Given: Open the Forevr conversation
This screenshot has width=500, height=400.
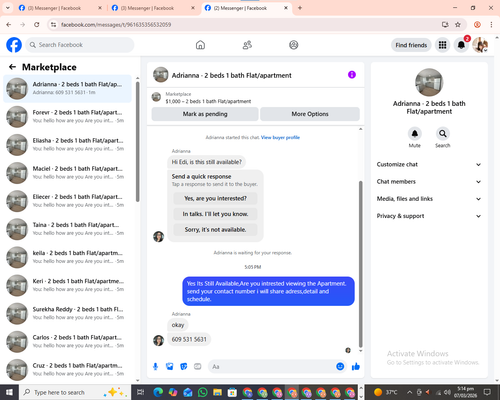Looking at the screenshot, I should (67, 117).
